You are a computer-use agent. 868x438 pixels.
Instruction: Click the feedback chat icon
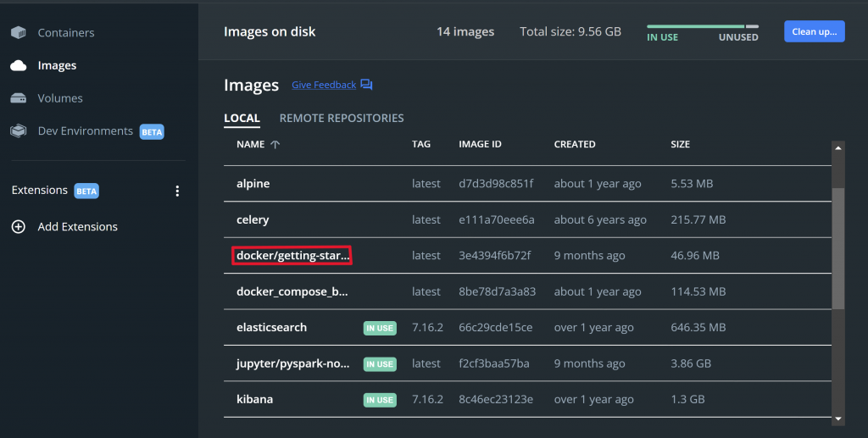click(x=366, y=85)
